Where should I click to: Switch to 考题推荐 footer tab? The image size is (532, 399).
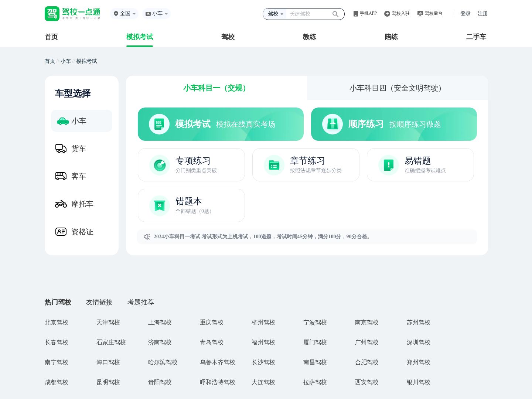coord(140,302)
